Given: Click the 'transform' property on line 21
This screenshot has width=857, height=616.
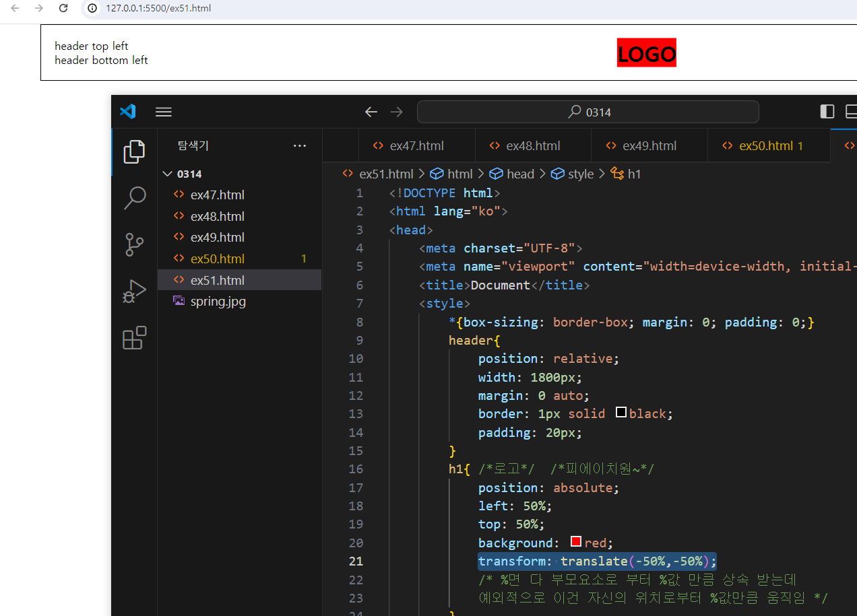Looking at the screenshot, I should point(515,561).
